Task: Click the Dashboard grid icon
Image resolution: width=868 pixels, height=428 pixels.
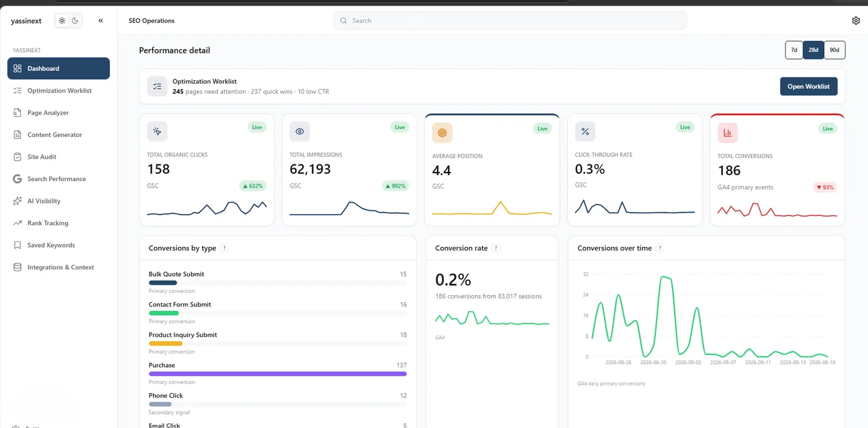Action: (x=17, y=68)
